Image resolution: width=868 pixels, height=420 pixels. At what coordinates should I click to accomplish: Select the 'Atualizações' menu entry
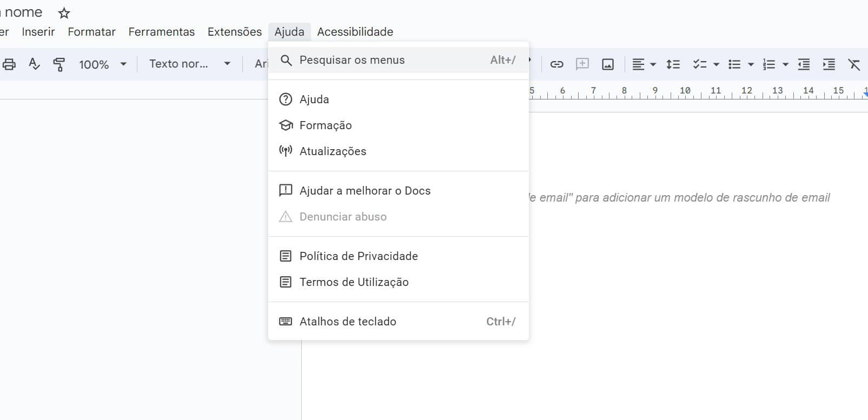[x=399, y=151]
